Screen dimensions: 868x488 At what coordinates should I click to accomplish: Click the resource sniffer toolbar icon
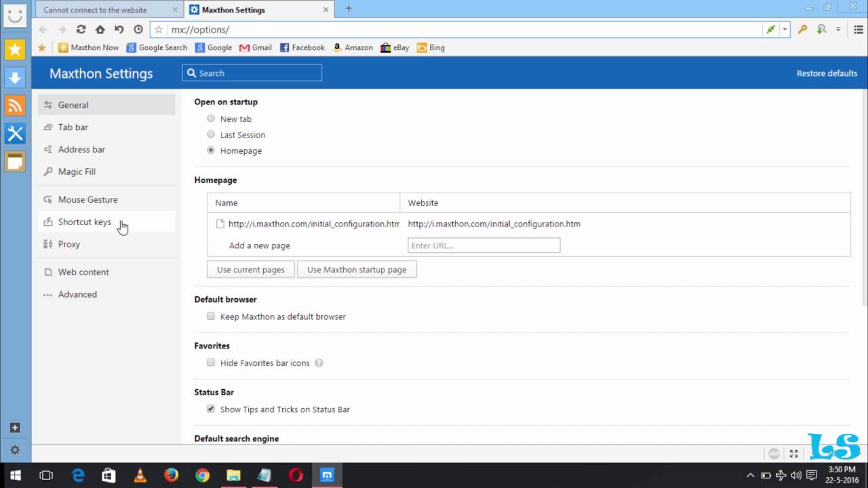pyautogui.click(x=821, y=29)
